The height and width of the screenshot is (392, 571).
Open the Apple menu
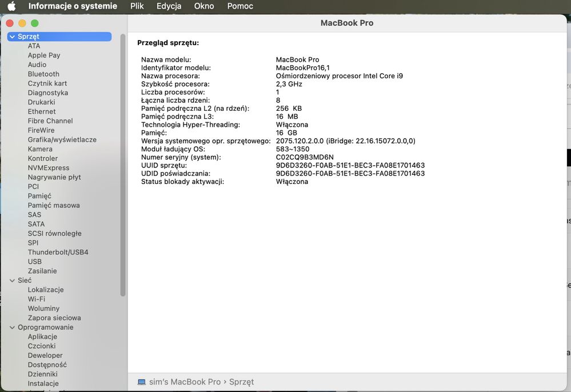(x=11, y=6)
